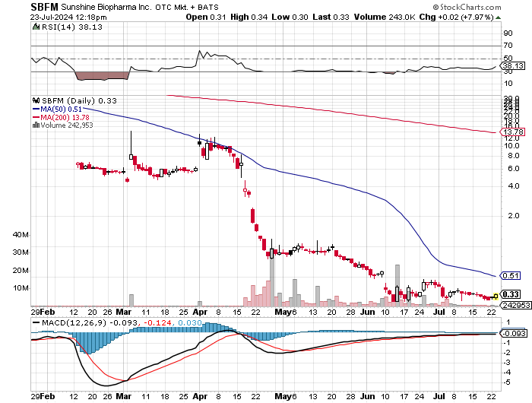This screenshot has height=403, width=532.
Task: Click the red MA(200) legend line marker
Action: pyautogui.click(x=36, y=117)
